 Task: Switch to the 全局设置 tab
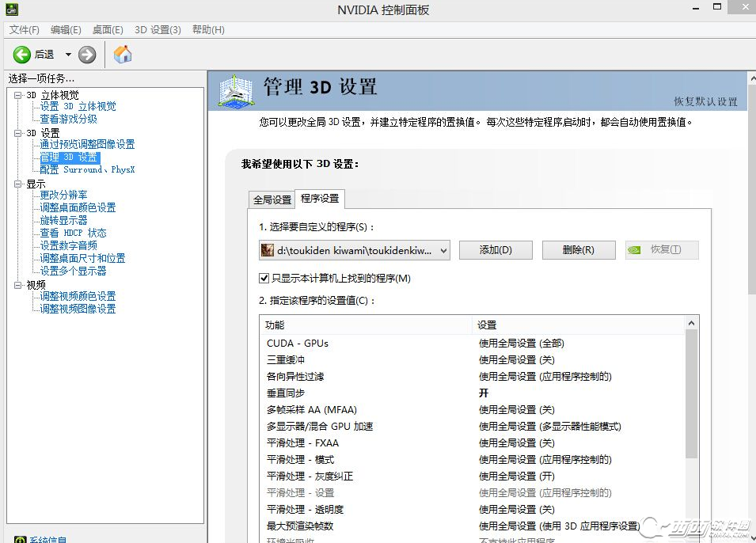point(272,199)
